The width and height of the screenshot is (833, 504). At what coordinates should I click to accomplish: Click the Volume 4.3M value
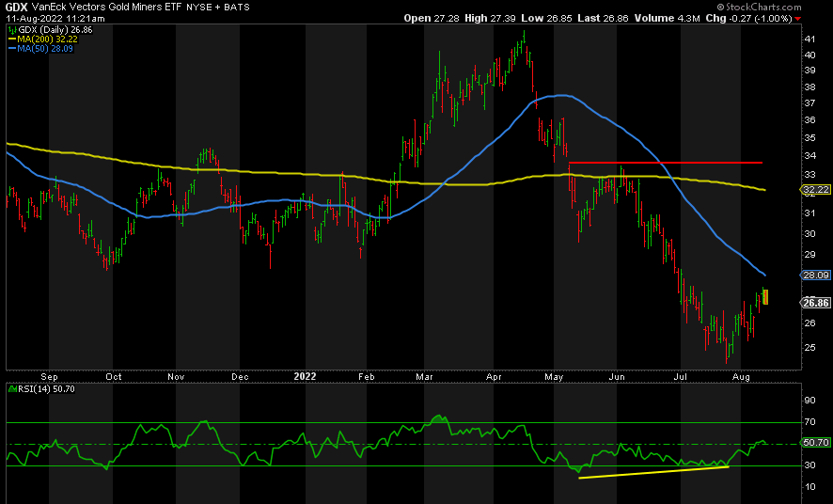667,18
